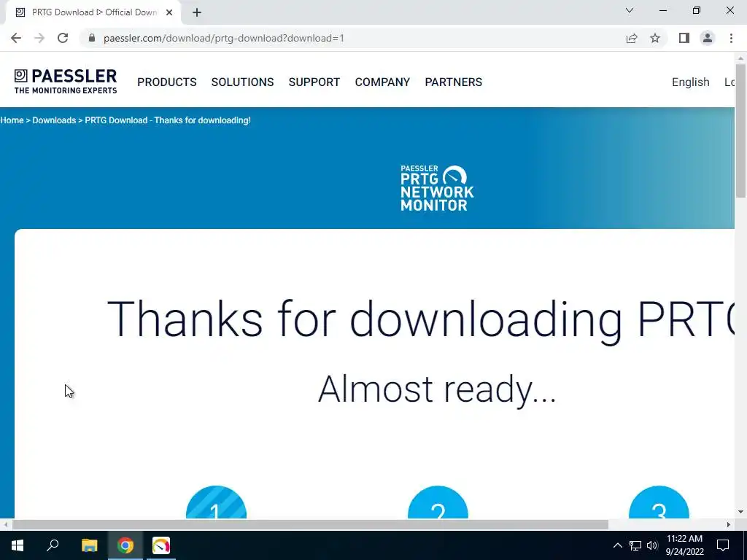Follow the Downloads breadcrumb link

point(54,120)
